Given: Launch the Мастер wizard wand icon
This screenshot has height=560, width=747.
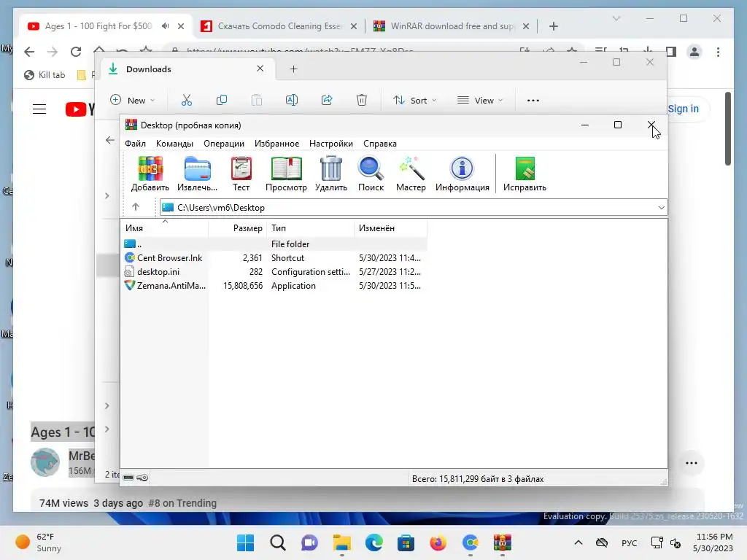Looking at the screenshot, I should 411,174.
